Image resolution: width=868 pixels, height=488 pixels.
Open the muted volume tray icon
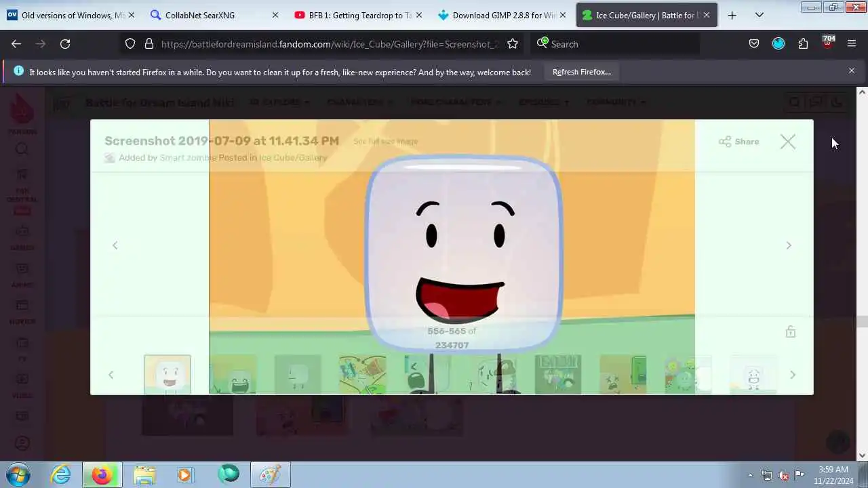click(783, 475)
